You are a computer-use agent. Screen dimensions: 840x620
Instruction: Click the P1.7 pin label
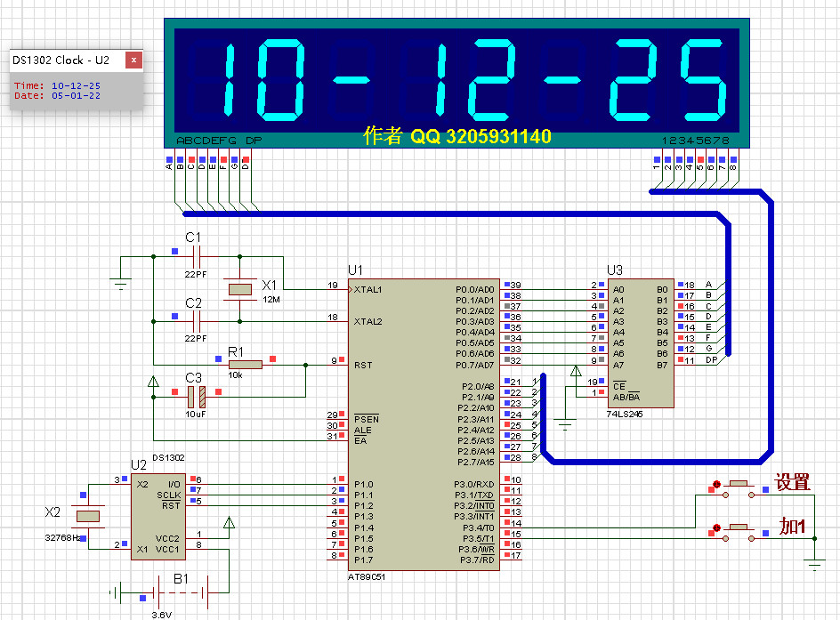click(364, 560)
